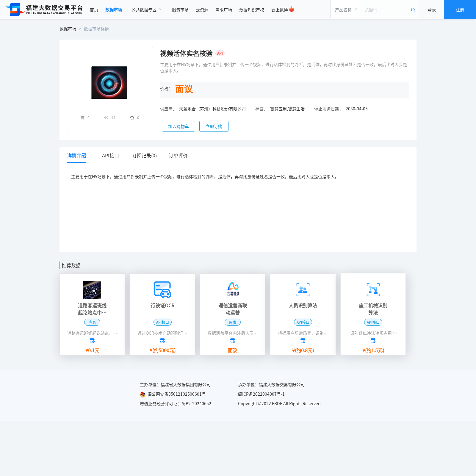This screenshot has width=476, height=476.
Task: Click the ¥(约0.8元) price text
Action: point(303,350)
